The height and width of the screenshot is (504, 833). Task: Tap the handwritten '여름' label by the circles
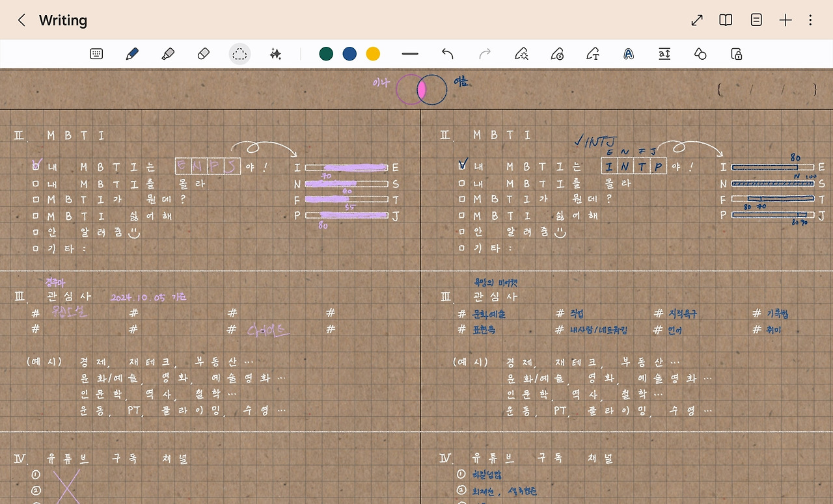click(461, 82)
